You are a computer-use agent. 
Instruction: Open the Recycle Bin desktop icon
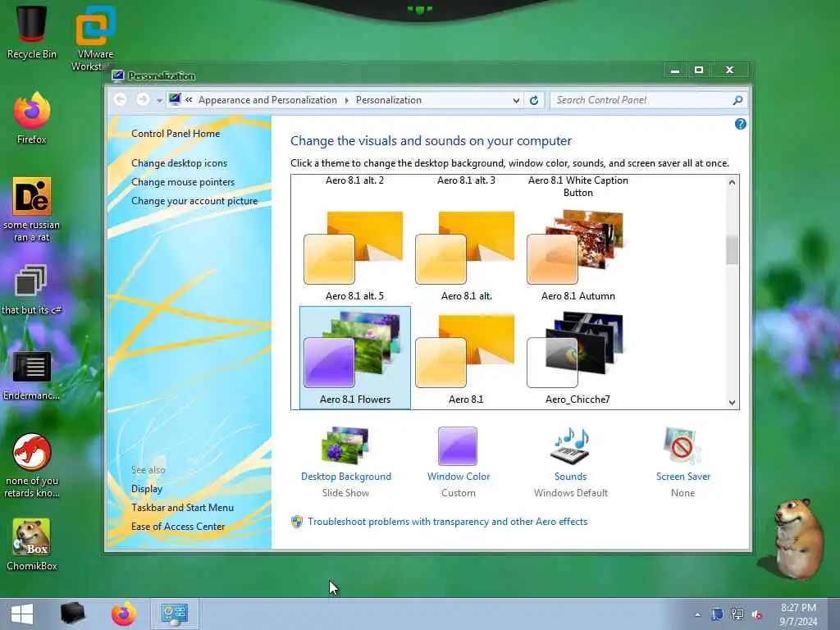pos(31,32)
